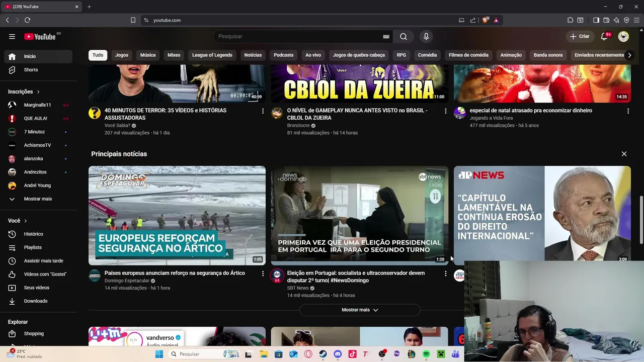The height and width of the screenshot is (362, 644).
Task: Open Steam from the taskbar
Action: coord(323,354)
